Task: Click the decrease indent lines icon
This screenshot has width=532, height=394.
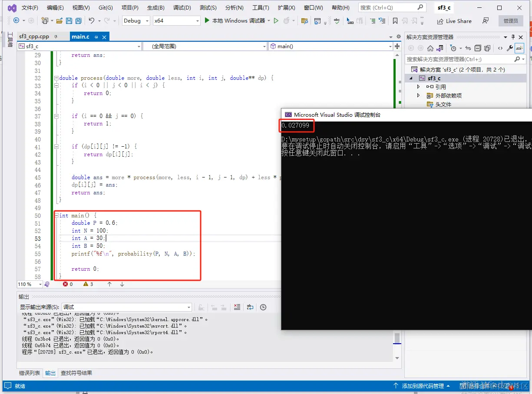Action: 373,20
